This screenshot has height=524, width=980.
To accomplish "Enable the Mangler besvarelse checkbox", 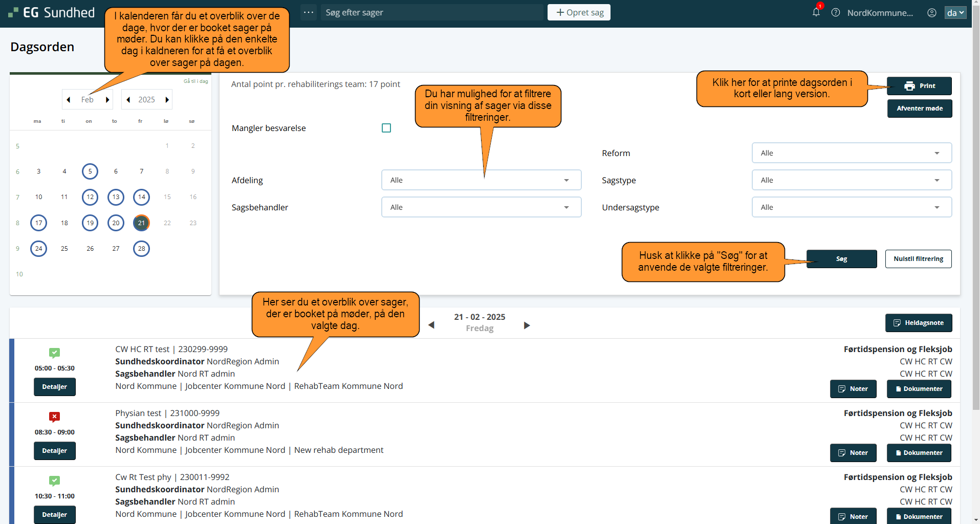I will click(386, 128).
